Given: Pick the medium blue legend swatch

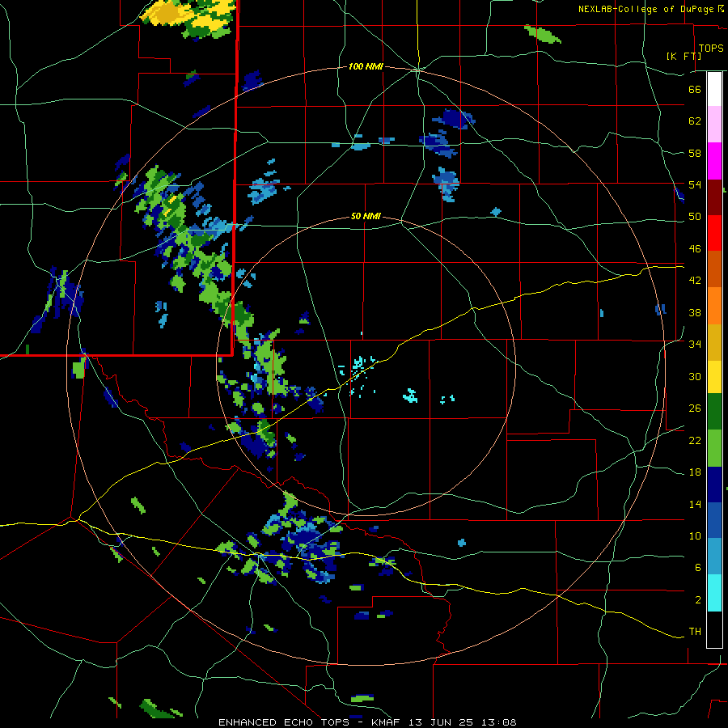Looking at the screenshot, I should (x=714, y=520).
